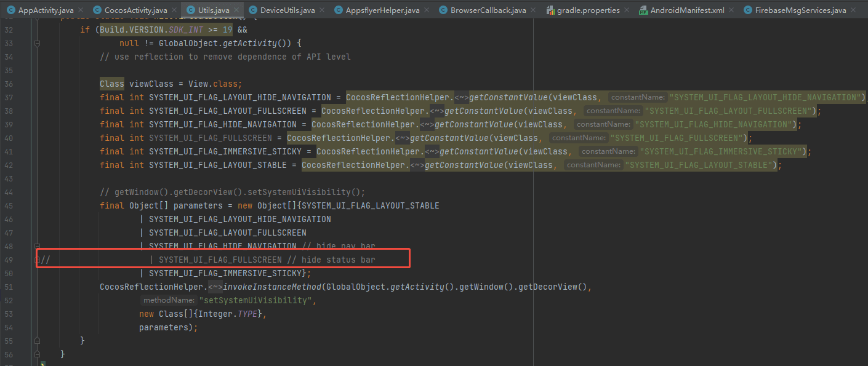Screen dimensions: 868x366
Task: Click the manifest file icon on AndroidManifest.xml tab
Action: (643, 10)
